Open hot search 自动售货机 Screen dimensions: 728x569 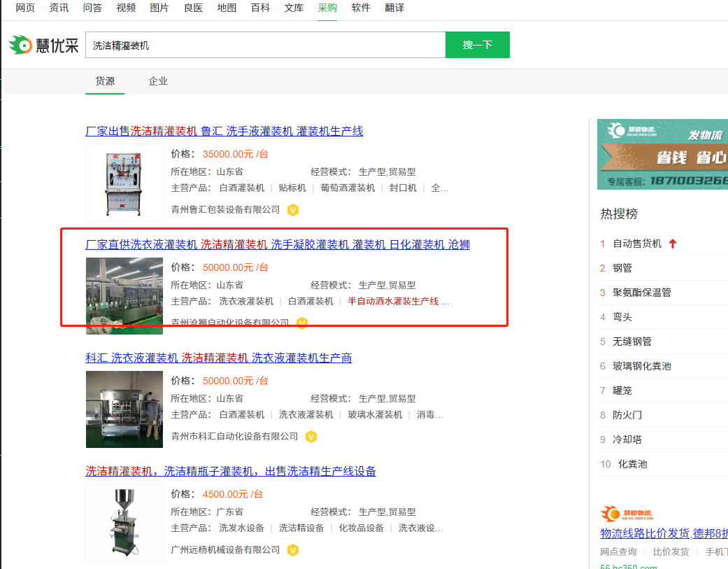(x=637, y=244)
